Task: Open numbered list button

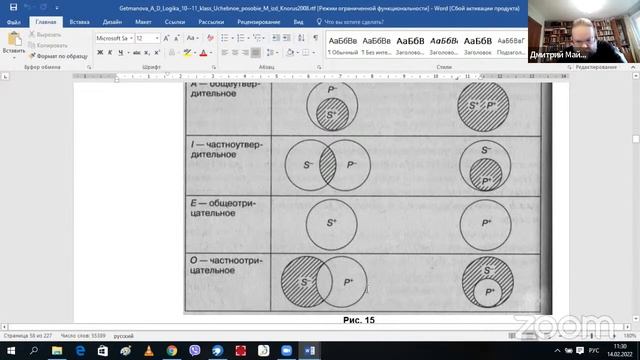Action: 242,38
